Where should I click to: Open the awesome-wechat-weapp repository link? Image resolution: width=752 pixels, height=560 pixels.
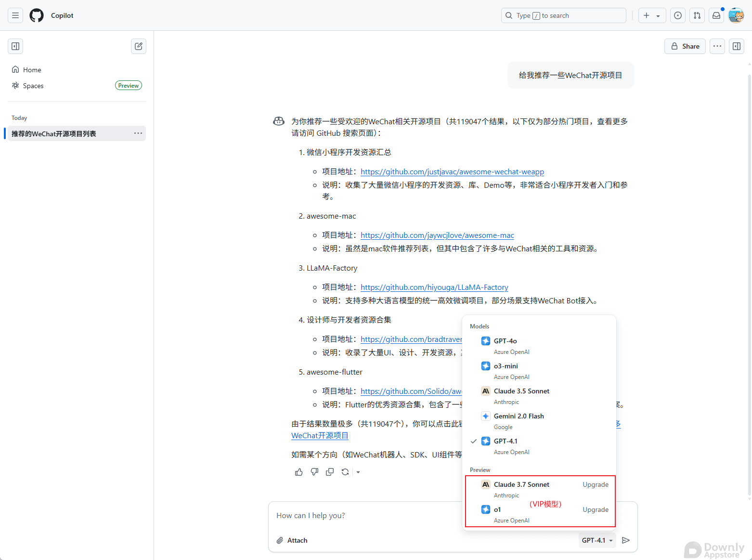click(452, 171)
